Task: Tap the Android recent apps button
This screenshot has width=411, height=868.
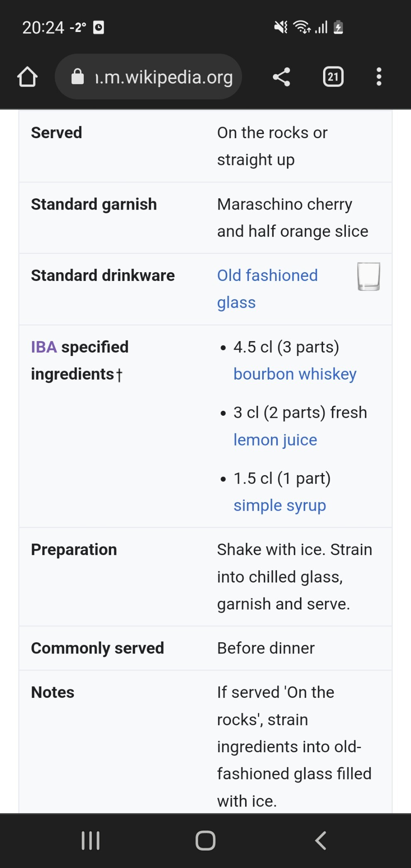Action: (x=90, y=840)
